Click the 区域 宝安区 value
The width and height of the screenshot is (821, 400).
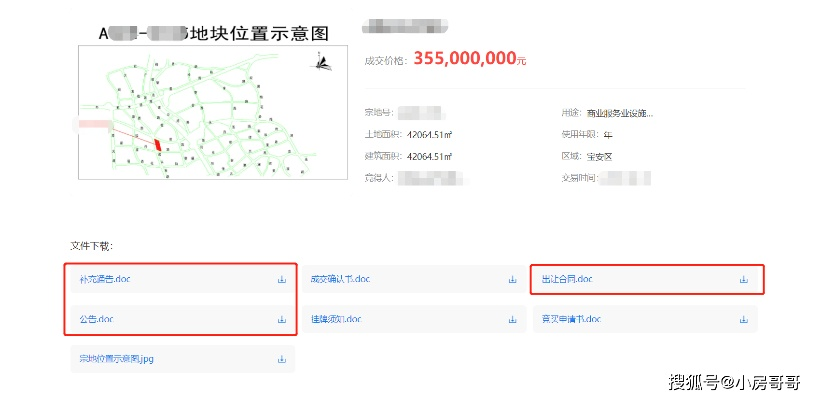click(600, 157)
